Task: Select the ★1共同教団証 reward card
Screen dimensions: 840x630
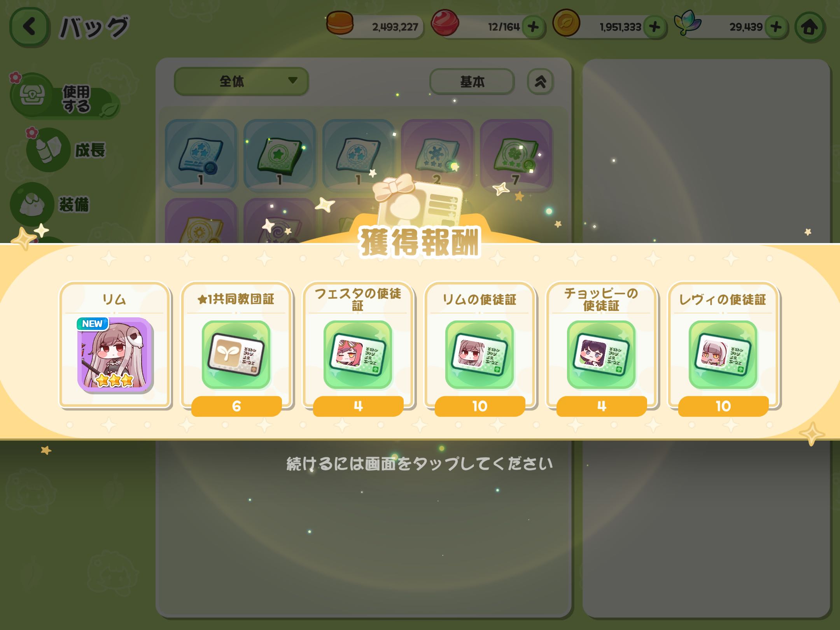Action: point(236,348)
